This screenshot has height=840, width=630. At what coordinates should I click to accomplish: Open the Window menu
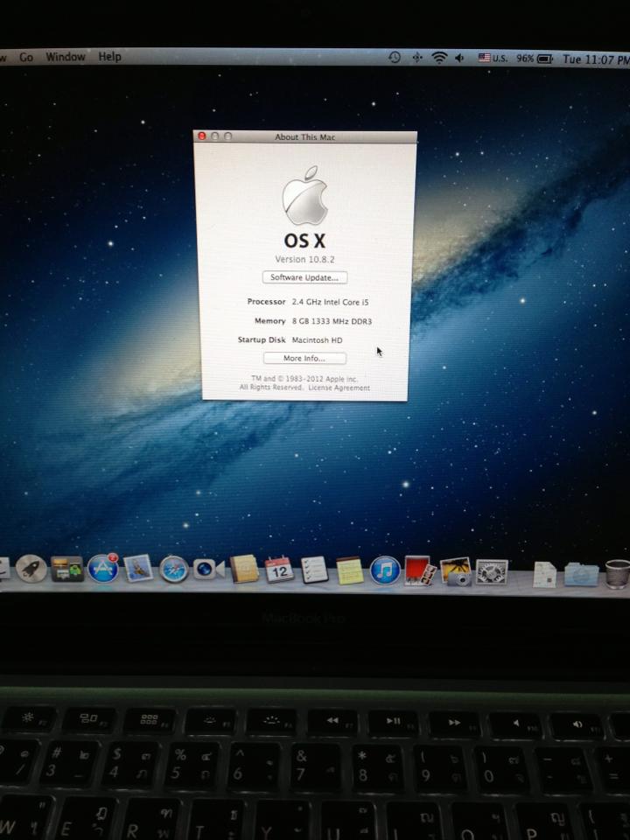point(66,57)
